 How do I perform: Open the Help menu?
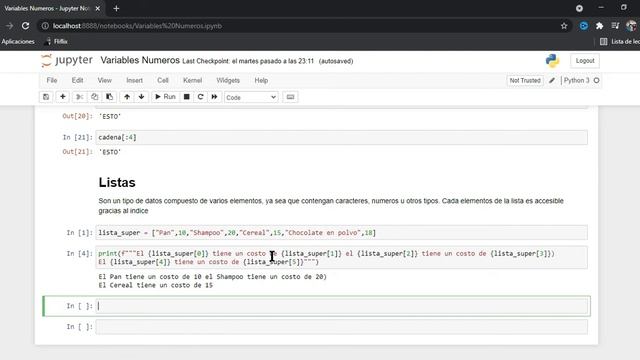pos(261,80)
